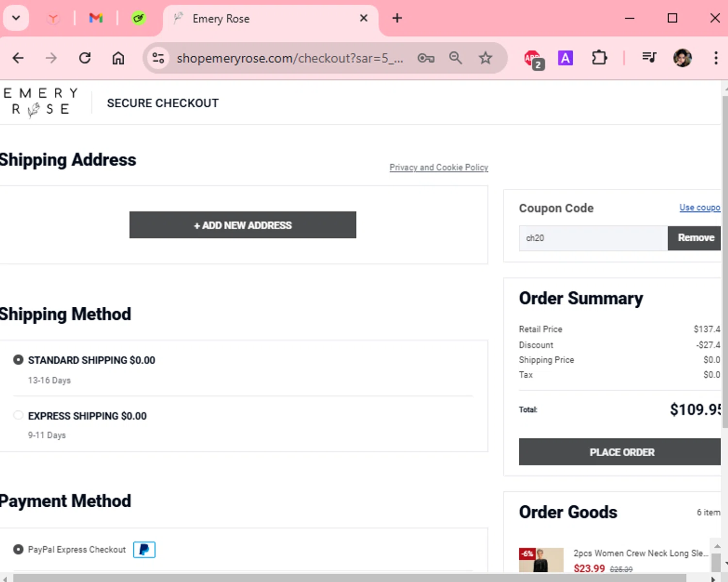The width and height of the screenshot is (728, 582).
Task: Open the Chrome profile avatar
Action: (682, 58)
